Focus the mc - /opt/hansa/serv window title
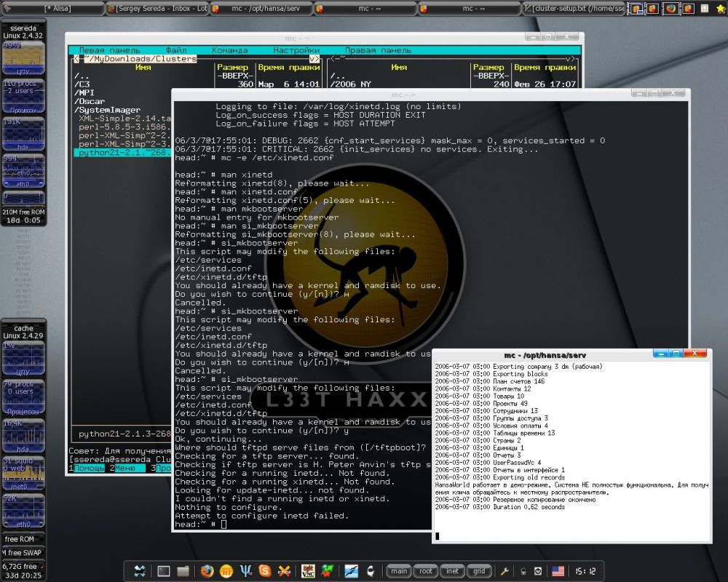This screenshot has width=728, height=582. click(544, 355)
